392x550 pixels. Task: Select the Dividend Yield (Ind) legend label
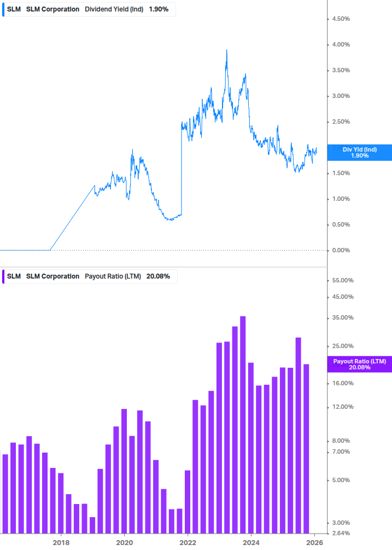tap(114, 9)
